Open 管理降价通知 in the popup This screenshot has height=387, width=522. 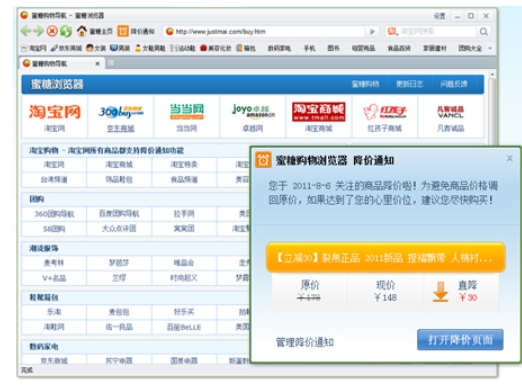tap(305, 342)
